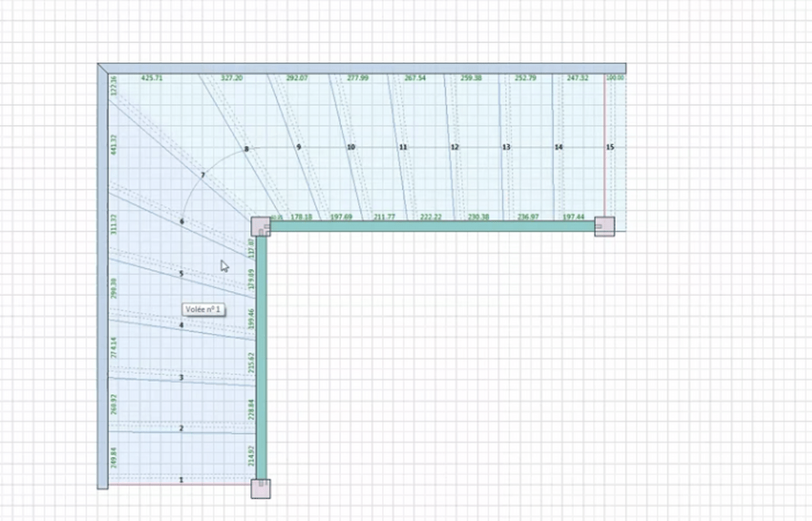Screen dimensions: 812x521
Task: Select step number 13
Action: click(506, 147)
